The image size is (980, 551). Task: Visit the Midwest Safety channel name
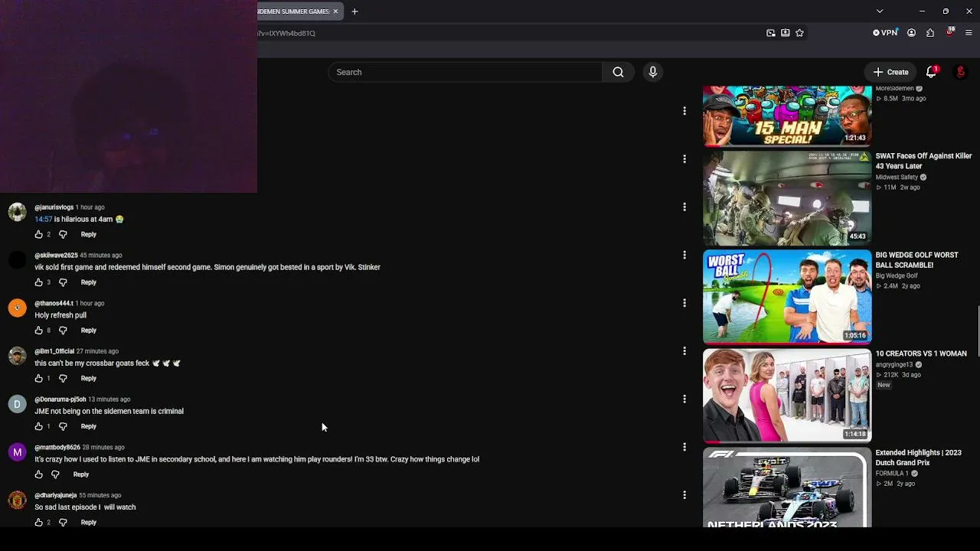(897, 178)
